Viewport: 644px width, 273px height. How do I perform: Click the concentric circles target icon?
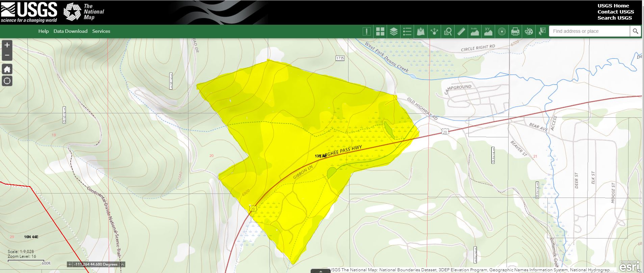tap(502, 31)
